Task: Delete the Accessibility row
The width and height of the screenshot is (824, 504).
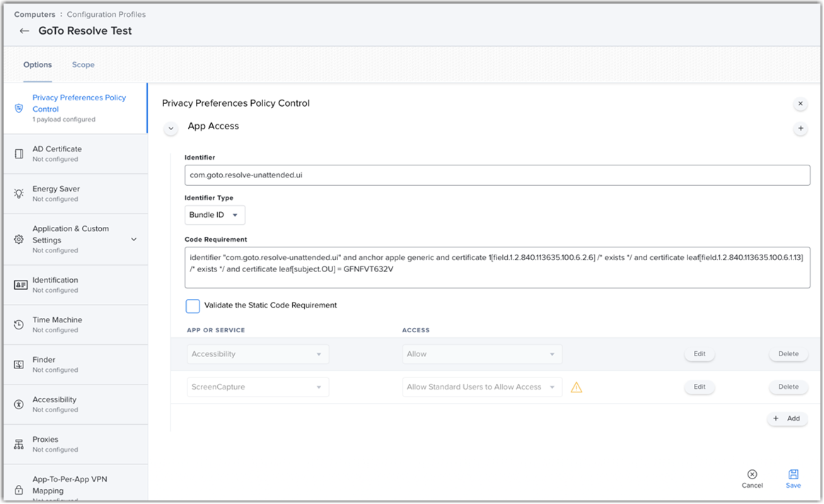Action: tap(788, 354)
